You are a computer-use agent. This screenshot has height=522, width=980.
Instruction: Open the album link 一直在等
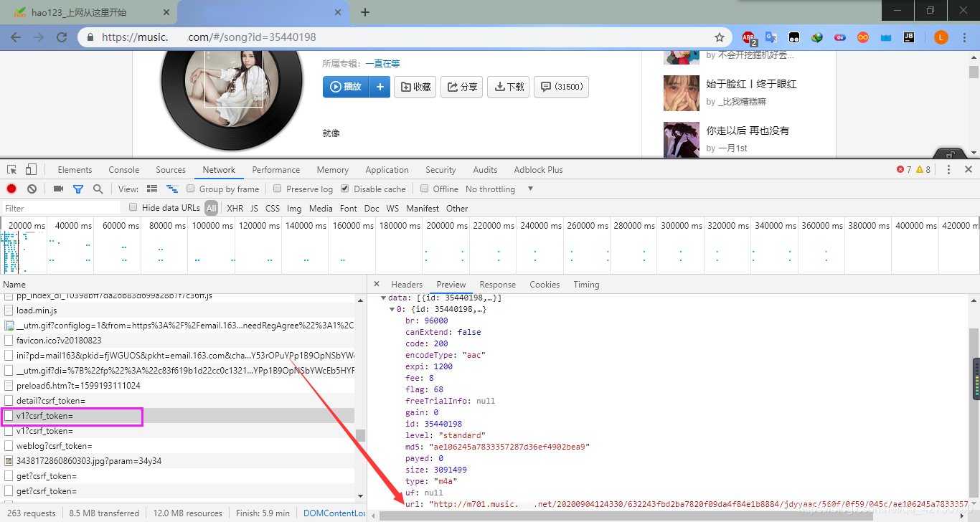pos(382,64)
